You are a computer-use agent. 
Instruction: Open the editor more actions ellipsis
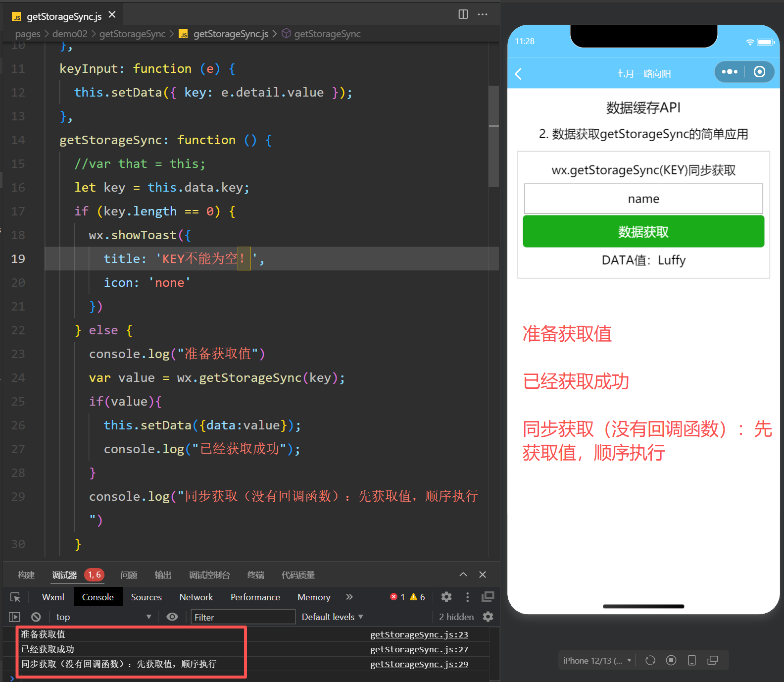[x=483, y=14]
